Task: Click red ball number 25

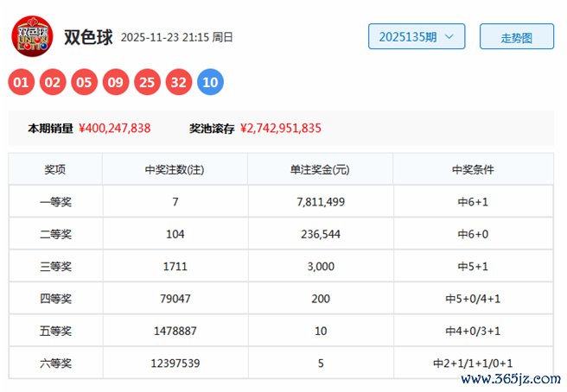Action: point(147,83)
